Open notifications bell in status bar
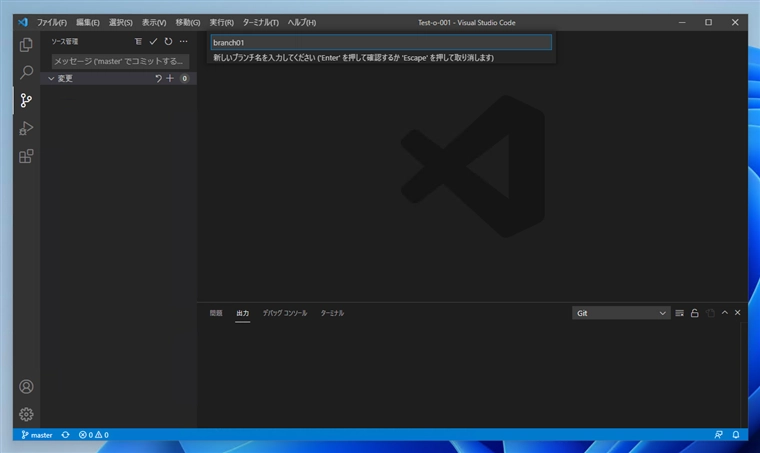The width and height of the screenshot is (760, 453). pyautogui.click(x=736, y=435)
